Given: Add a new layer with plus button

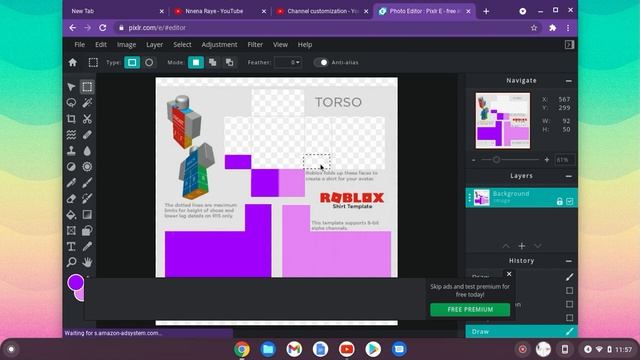Looking at the screenshot, I should pos(522,246).
